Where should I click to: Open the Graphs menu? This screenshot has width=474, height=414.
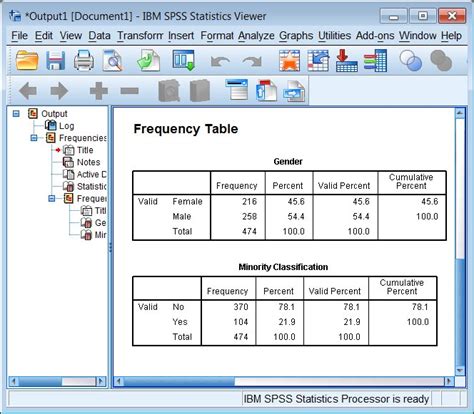(x=296, y=35)
